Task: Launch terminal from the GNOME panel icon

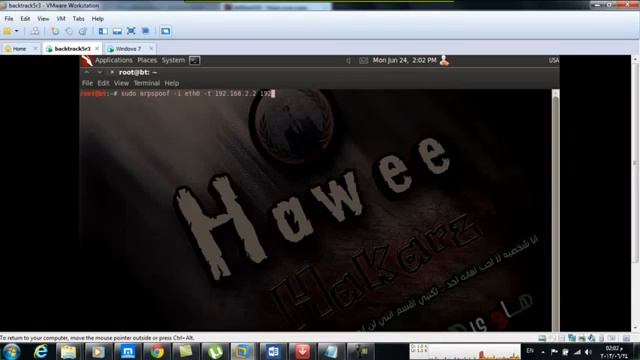Action: [195, 60]
